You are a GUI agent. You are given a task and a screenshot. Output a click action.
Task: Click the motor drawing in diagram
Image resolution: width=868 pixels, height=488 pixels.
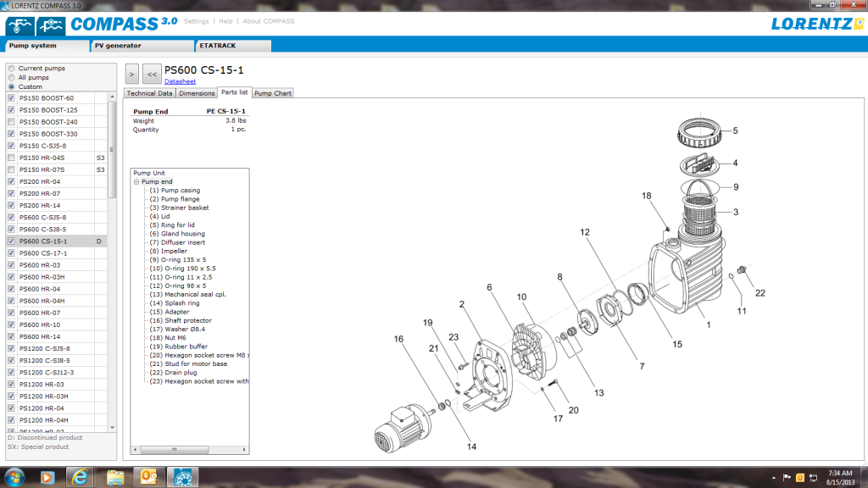click(403, 429)
